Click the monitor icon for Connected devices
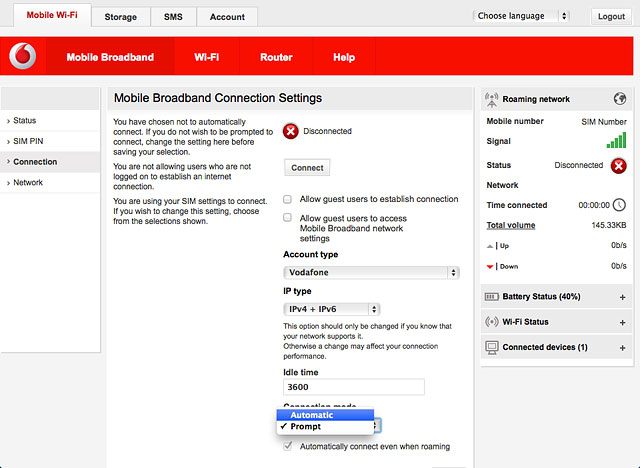Image resolution: width=640 pixels, height=468 pixels. tap(492, 347)
